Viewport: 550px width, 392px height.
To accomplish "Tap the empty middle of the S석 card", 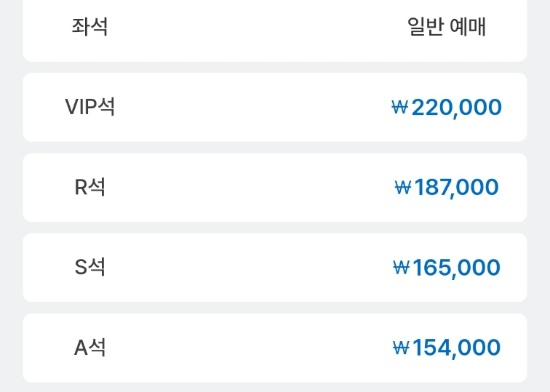I will coord(252,268).
